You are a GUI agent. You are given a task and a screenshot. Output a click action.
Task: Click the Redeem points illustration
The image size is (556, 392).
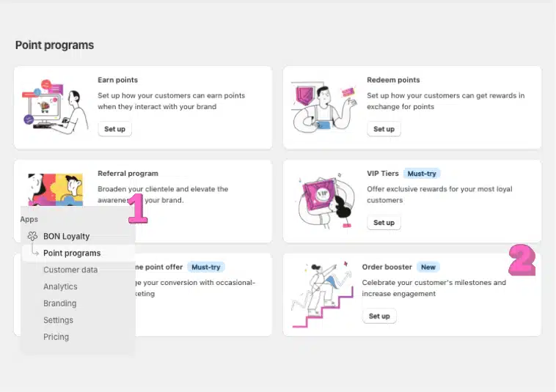[324, 107]
